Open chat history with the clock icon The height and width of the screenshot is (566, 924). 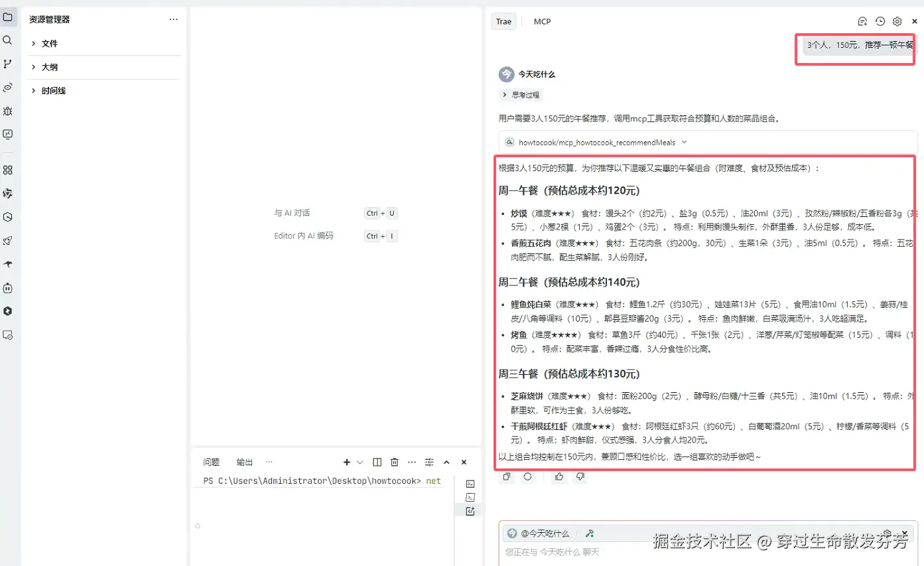tap(880, 21)
